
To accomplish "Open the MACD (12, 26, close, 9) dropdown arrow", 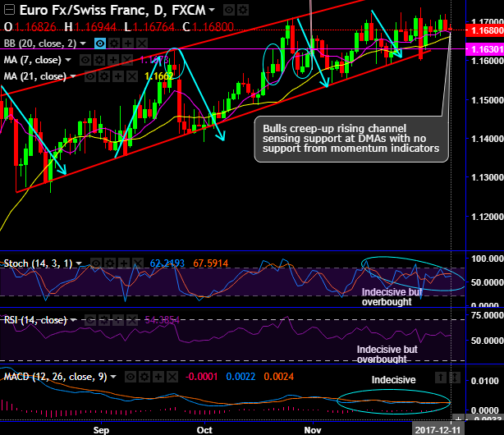I will pyautogui.click(x=113, y=377).
